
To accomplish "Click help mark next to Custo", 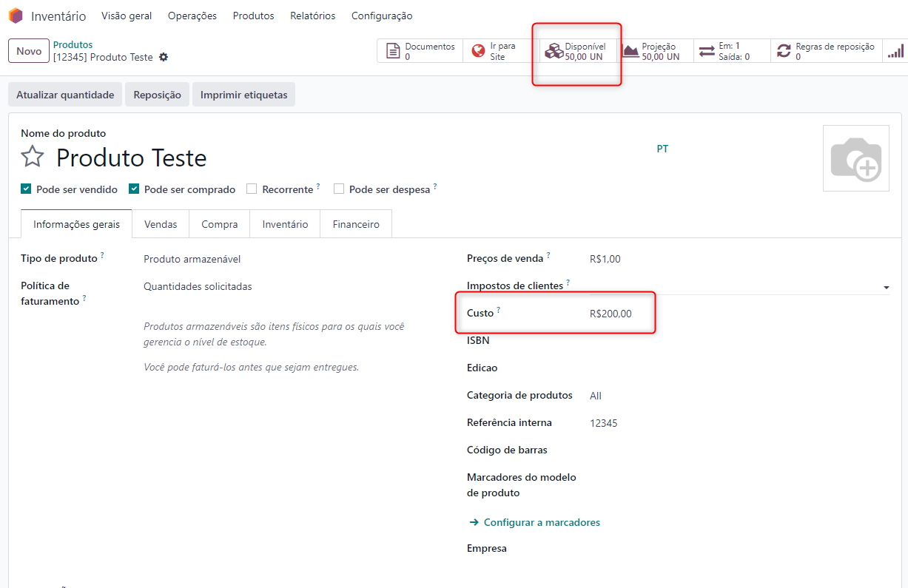I will [x=499, y=310].
